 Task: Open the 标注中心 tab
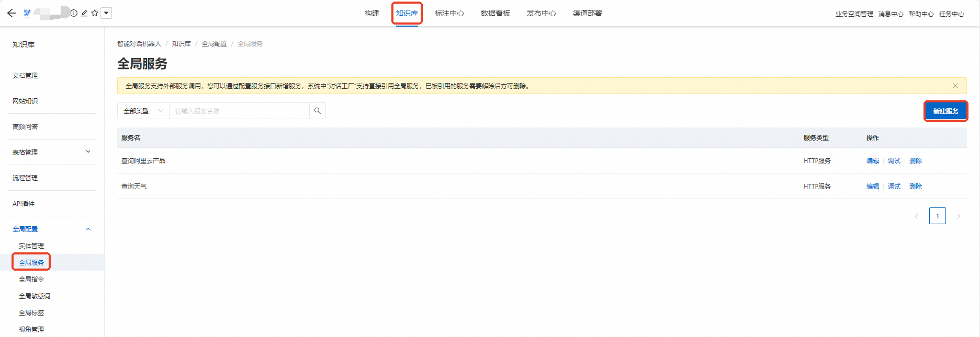(x=449, y=13)
